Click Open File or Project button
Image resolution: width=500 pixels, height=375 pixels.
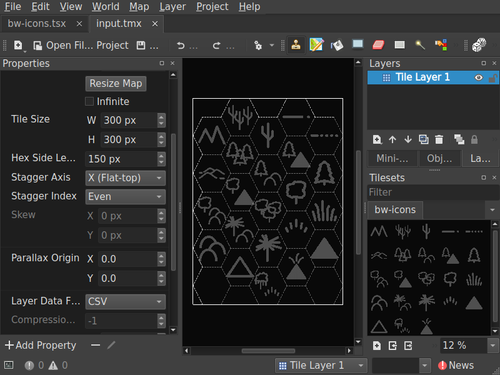point(81,45)
